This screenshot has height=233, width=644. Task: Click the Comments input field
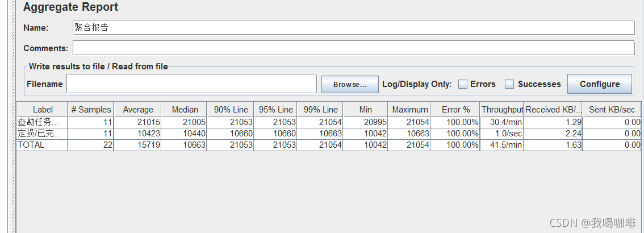354,48
